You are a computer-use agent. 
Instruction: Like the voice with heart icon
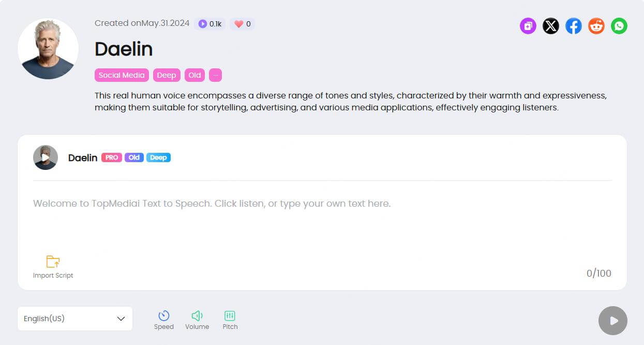pos(238,24)
